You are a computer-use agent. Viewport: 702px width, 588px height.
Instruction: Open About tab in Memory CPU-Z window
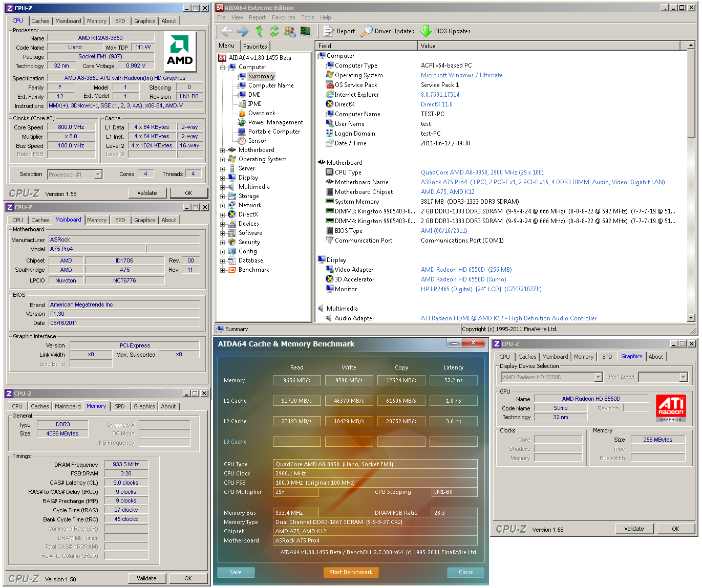(x=168, y=406)
